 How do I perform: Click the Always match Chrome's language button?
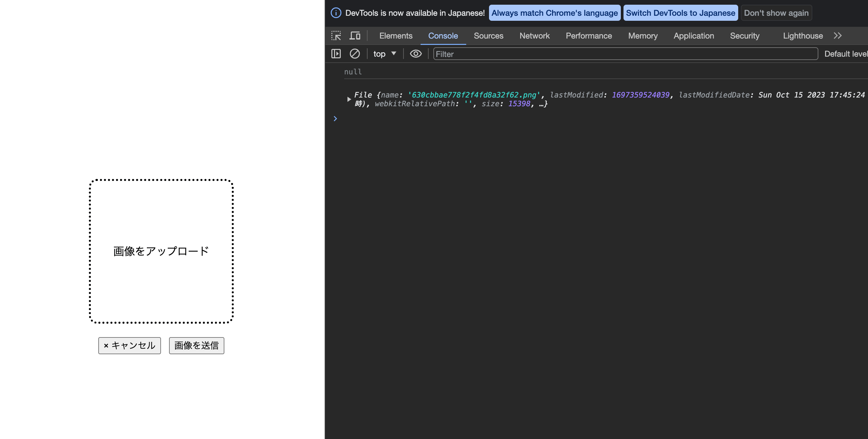coord(554,12)
